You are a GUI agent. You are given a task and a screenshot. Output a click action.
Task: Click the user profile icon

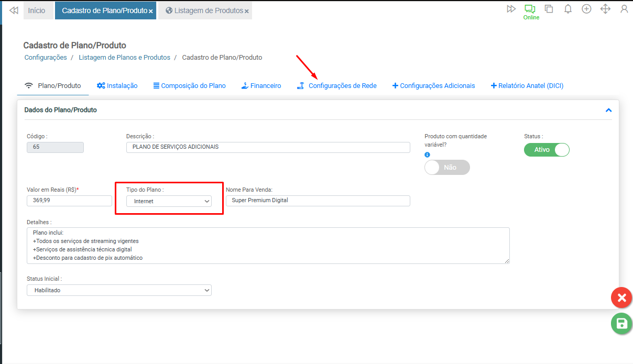pyautogui.click(x=624, y=9)
